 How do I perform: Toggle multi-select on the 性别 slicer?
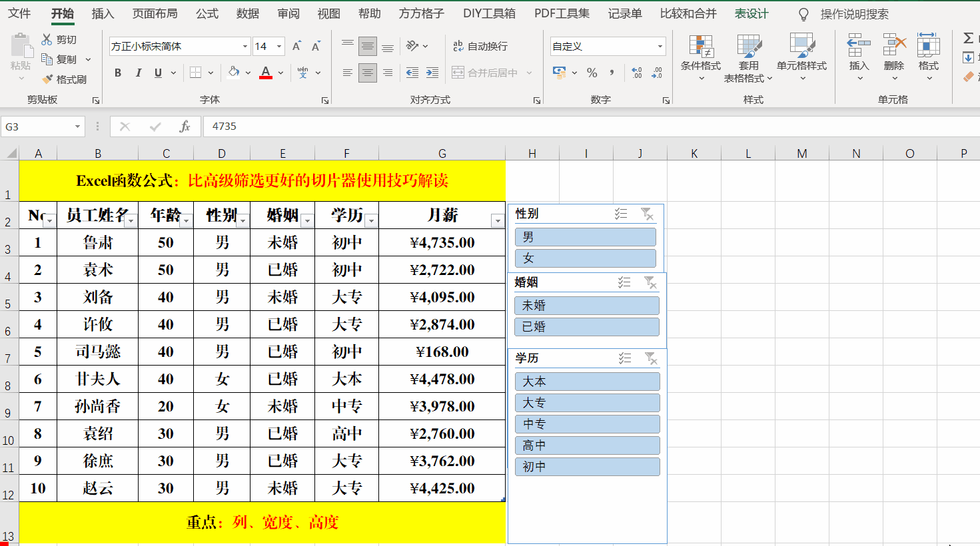[x=621, y=214]
